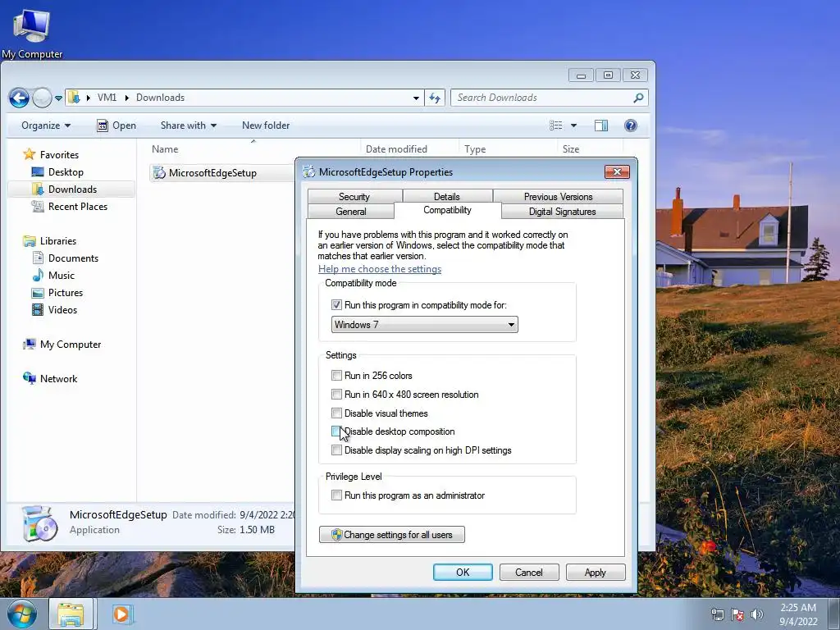This screenshot has height=630, width=840.
Task: Expand arrow before VM1 in address bar
Action: [x=89, y=98]
